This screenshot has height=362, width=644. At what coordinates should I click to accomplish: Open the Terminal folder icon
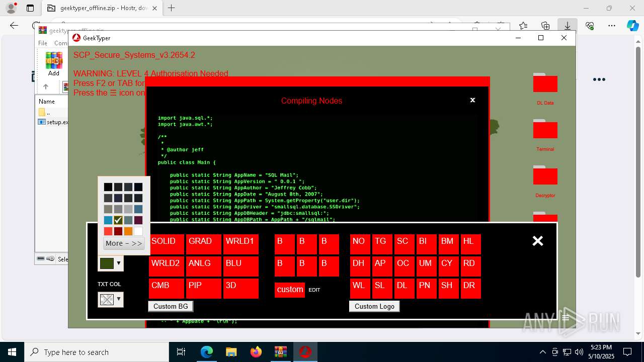[545, 129]
